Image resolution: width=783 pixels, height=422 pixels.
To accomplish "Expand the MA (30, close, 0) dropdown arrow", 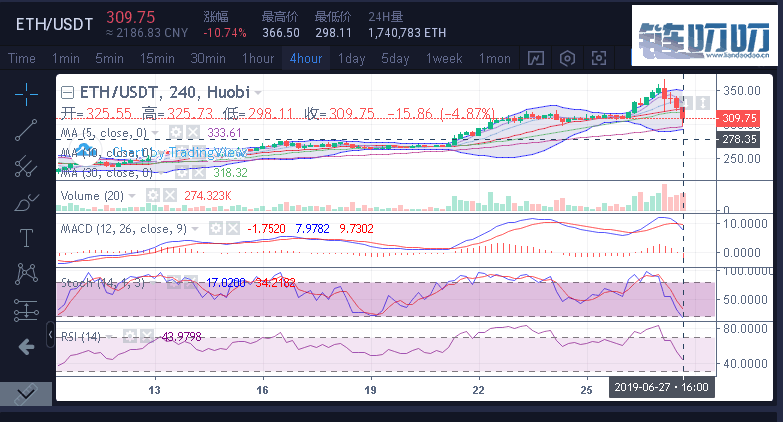I will [x=161, y=173].
